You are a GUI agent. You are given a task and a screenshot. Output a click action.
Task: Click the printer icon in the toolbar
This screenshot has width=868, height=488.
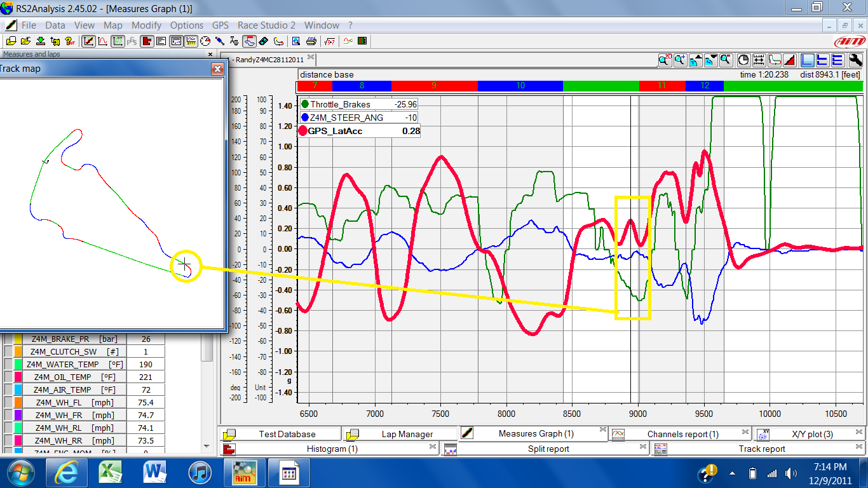click(x=311, y=41)
